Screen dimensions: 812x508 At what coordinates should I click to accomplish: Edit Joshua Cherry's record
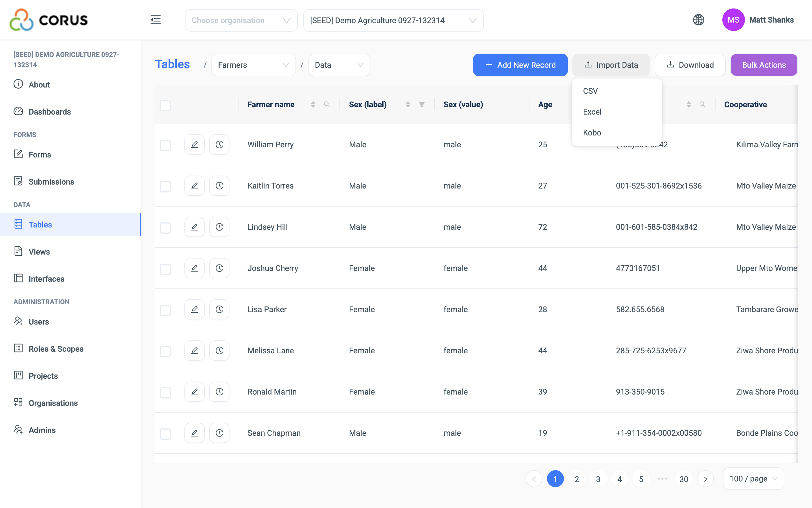[x=194, y=268]
